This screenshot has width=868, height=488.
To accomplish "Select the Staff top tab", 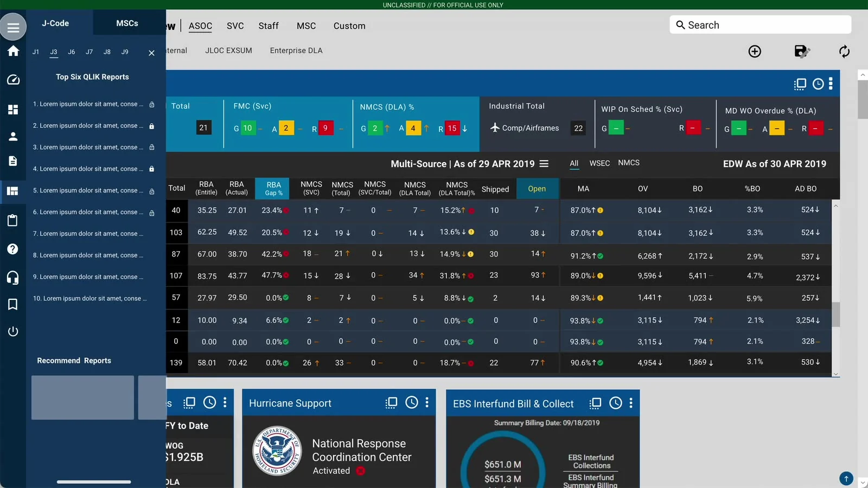I will 269,26.
